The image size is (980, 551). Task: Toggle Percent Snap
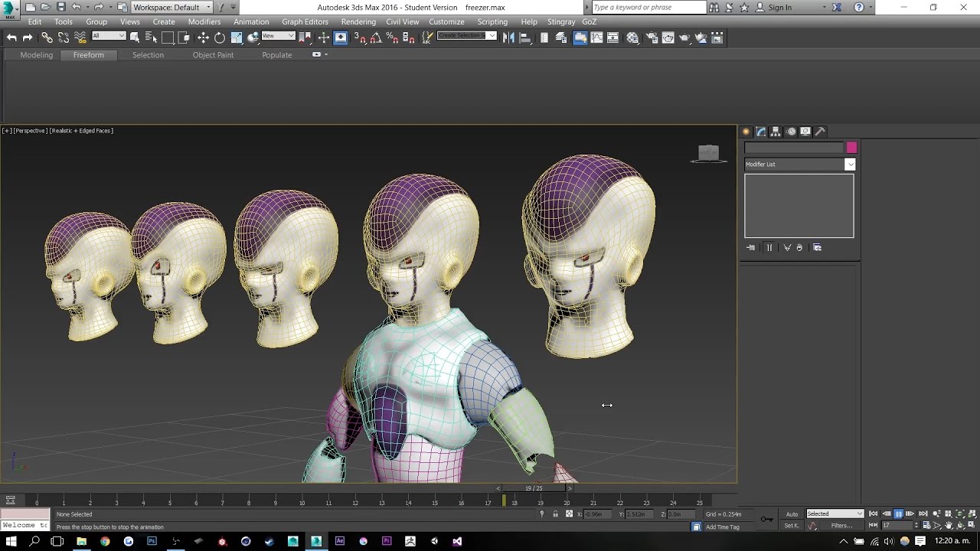392,37
